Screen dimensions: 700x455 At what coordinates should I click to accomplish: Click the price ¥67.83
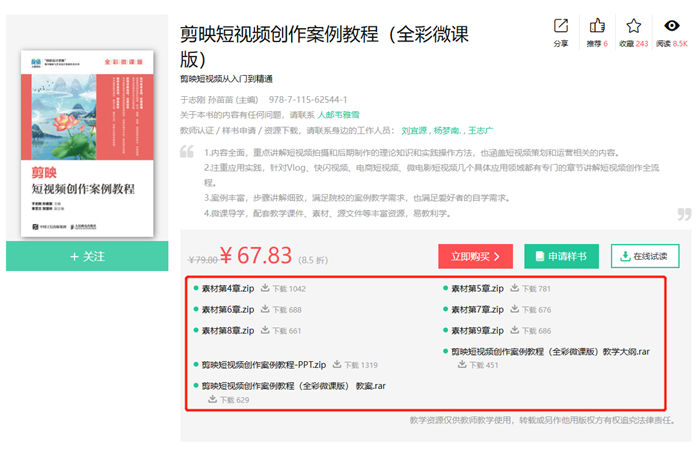[256, 256]
